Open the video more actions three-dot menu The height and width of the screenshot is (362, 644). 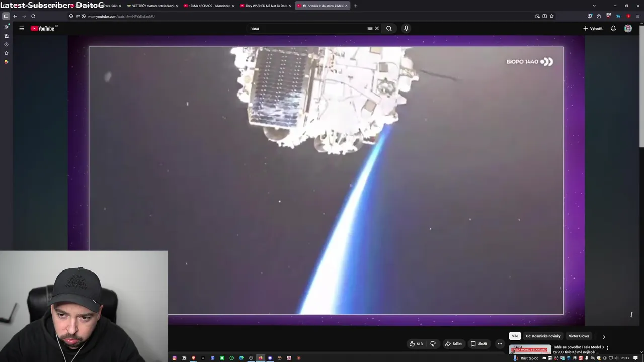pos(500,344)
